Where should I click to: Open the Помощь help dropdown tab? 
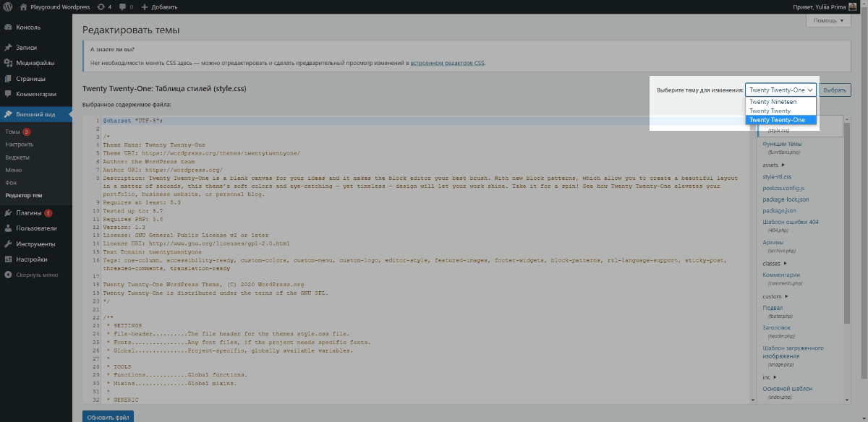(828, 21)
